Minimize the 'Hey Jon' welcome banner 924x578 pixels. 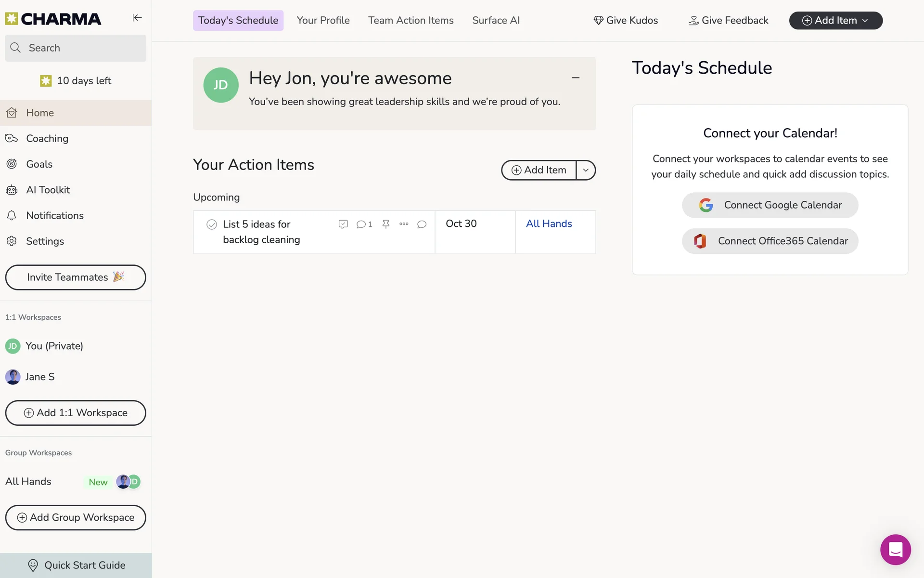click(x=575, y=78)
